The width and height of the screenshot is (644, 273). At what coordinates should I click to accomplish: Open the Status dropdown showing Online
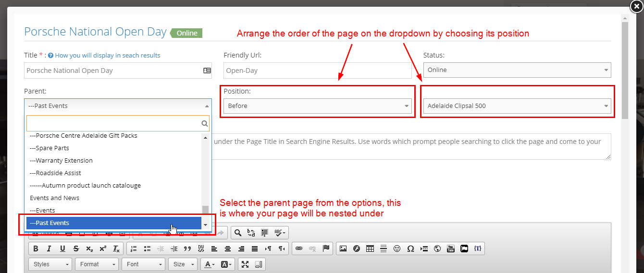tap(517, 70)
